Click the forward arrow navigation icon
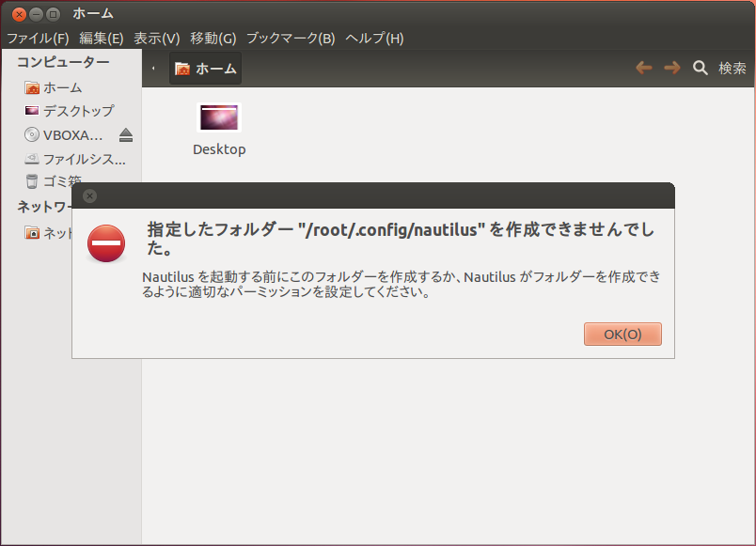Screen dimensions: 756x546 coord(672,68)
